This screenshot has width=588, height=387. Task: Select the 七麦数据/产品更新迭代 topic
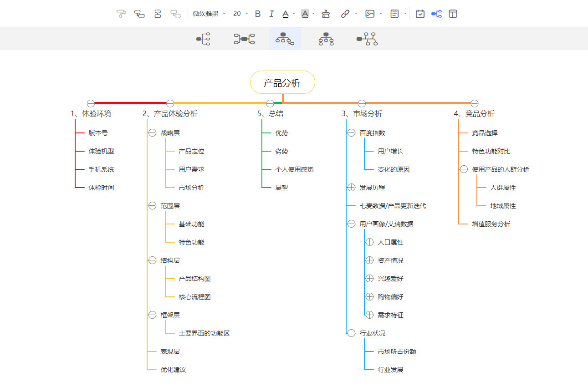click(393, 206)
